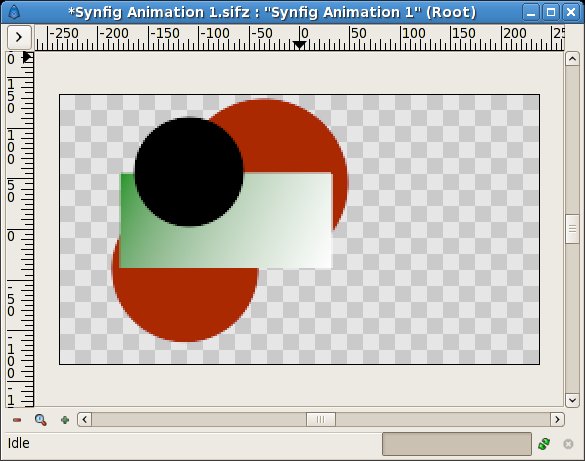Click the zoom fit magnifier icon
Screen dimensions: 585x461
coord(41,420)
